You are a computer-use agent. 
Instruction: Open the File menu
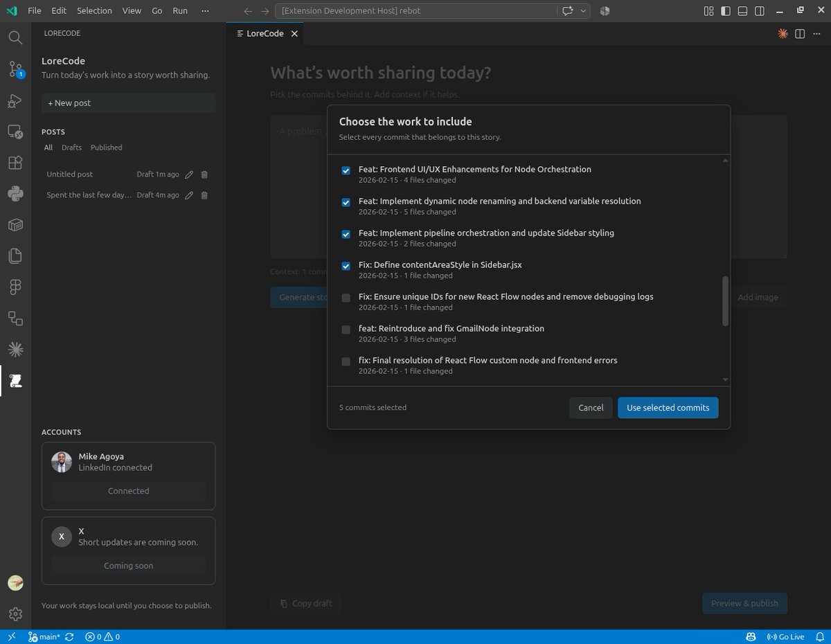34,11
